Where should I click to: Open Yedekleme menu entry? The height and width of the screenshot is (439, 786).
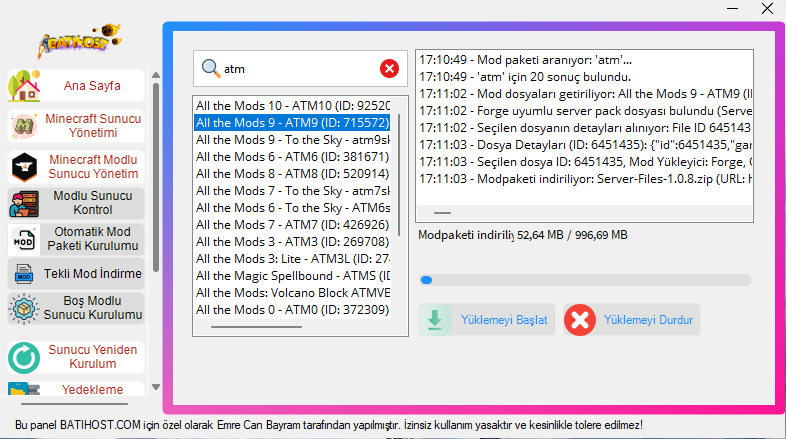point(76,389)
